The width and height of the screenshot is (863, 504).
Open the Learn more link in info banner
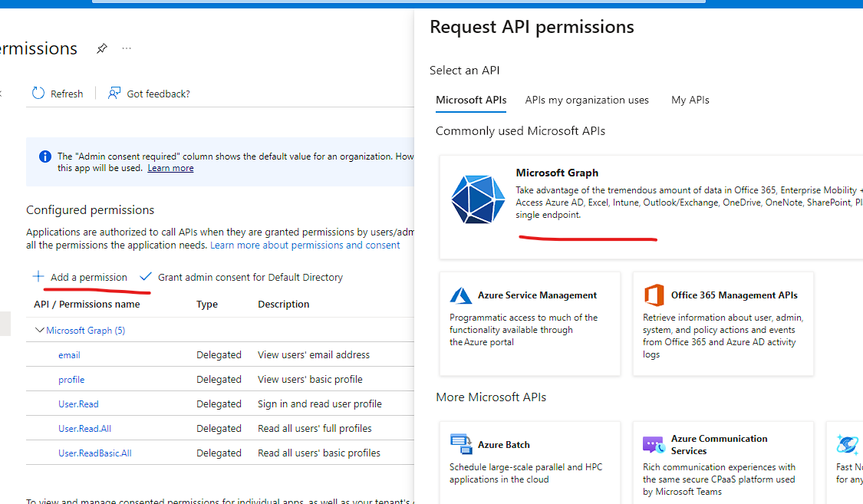(x=170, y=168)
